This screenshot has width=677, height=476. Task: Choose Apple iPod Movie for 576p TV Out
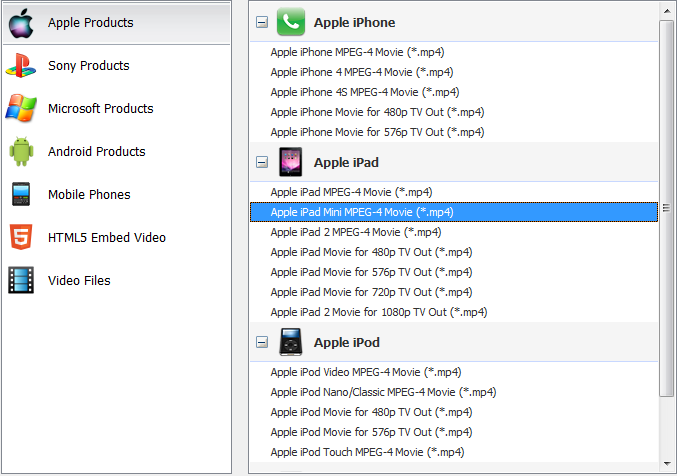(454, 432)
